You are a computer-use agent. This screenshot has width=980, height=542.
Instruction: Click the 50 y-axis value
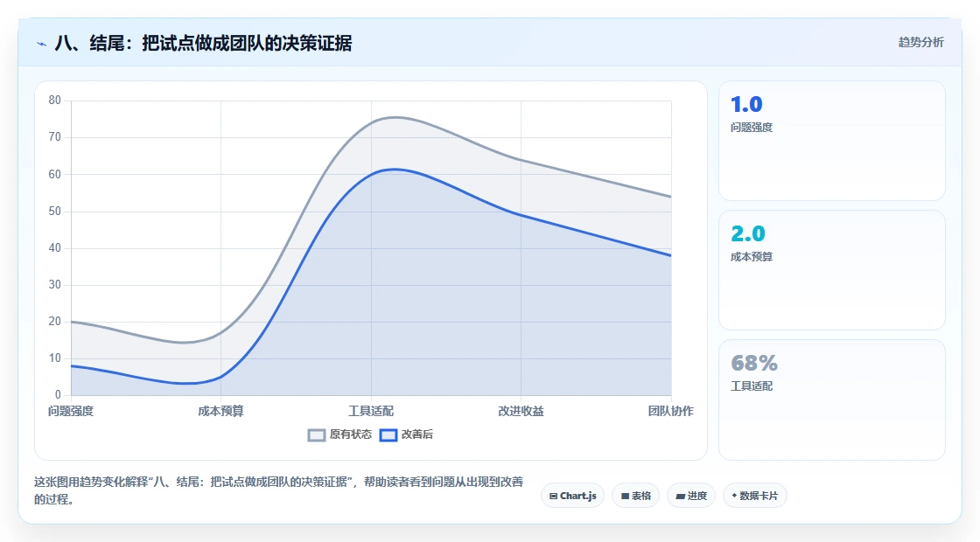(55, 211)
